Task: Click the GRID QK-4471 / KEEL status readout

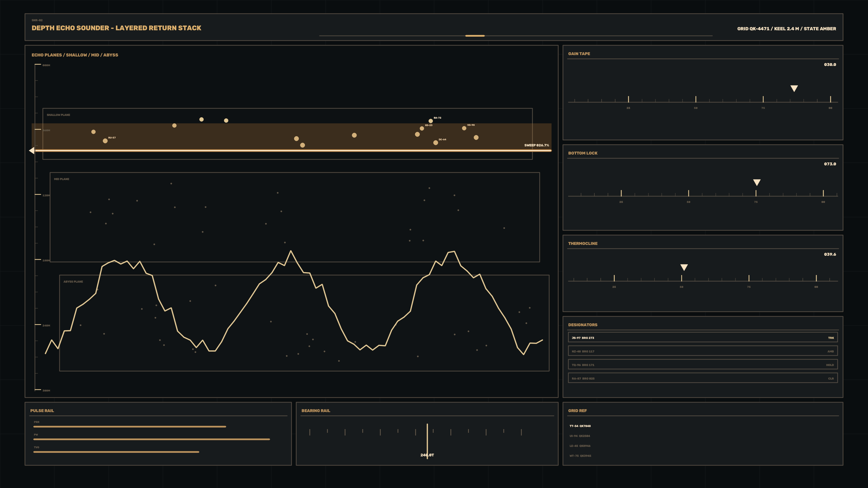Action: (x=786, y=29)
